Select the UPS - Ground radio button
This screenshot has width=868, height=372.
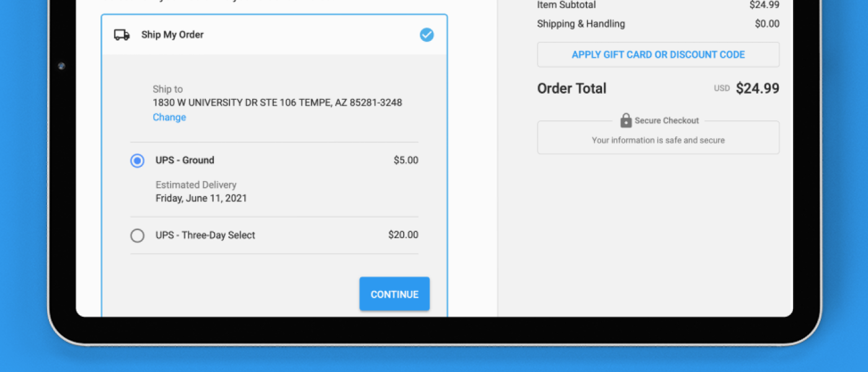click(137, 161)
